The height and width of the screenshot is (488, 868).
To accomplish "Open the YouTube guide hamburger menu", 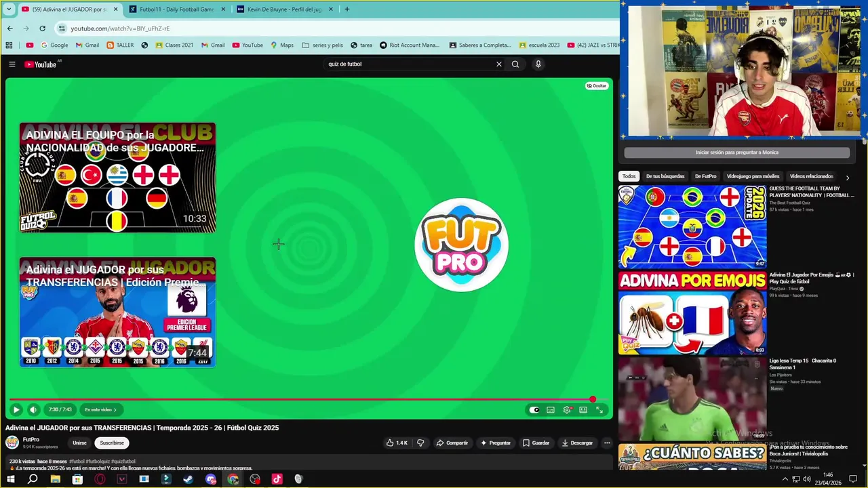I will tap(12, 64).
